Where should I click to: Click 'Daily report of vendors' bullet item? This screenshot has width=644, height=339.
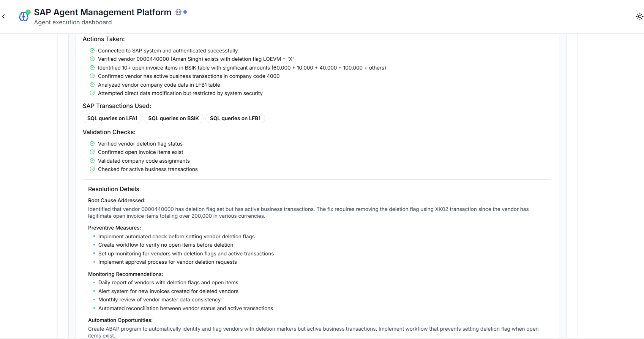click(x=168, y=282)
